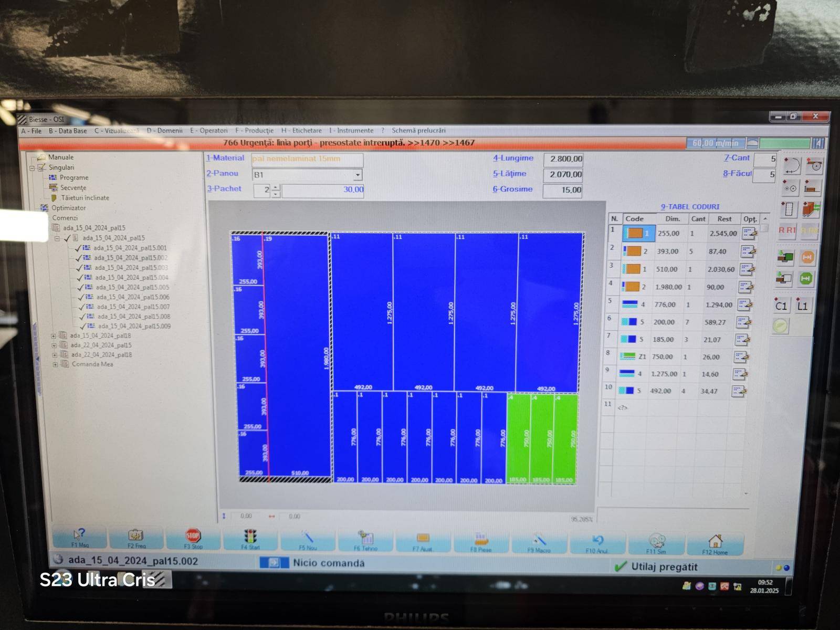This screenshot has height=630, width=840.
Task: Open F12 Home from the function bar
Action: tap(715, 542)
